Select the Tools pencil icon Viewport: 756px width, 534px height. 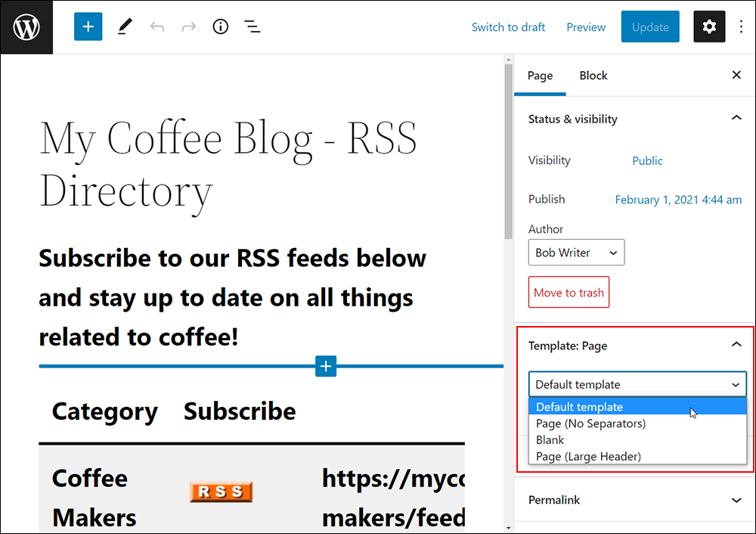click(x=125, y=26)
